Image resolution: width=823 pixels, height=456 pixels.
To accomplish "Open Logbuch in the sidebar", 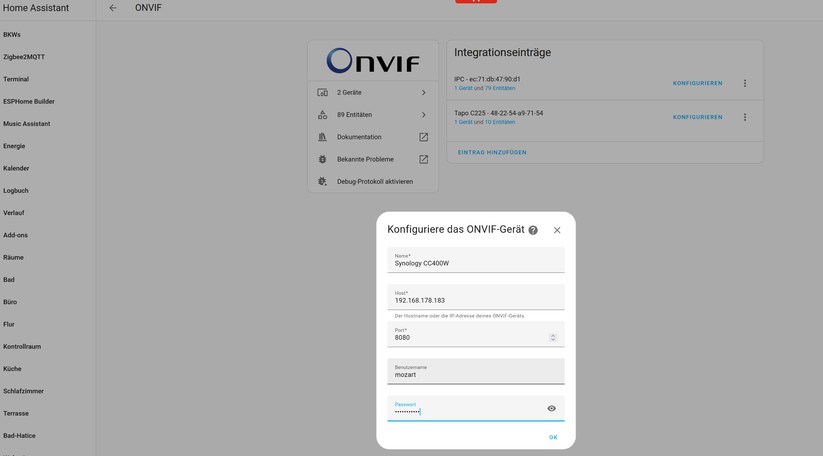I will click(16, 190).
